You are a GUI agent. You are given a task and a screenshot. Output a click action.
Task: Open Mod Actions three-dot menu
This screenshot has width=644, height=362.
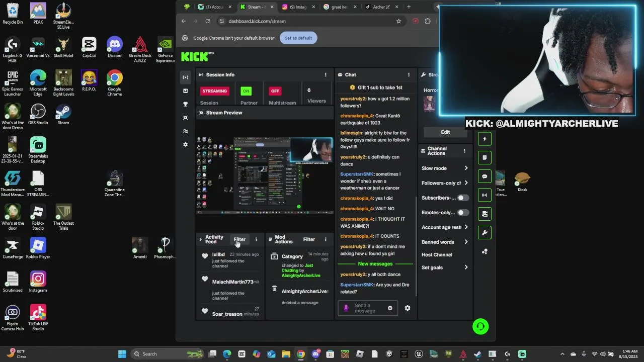[326, 239]
